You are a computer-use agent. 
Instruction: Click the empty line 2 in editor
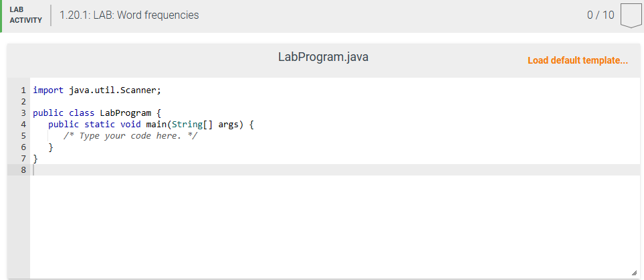pyautogui.click(x=335, y=102)
